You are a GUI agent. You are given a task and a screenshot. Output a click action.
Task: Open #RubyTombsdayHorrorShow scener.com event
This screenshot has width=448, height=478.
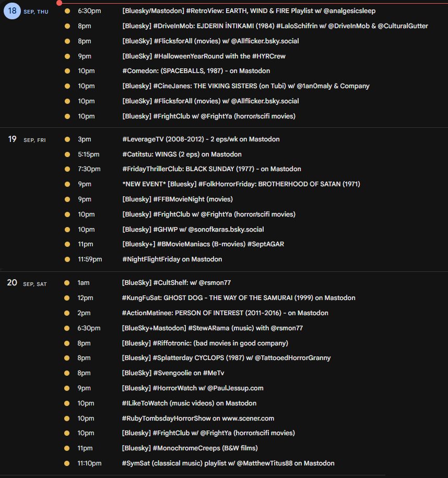pyautogui.click(x=198, y=419)
